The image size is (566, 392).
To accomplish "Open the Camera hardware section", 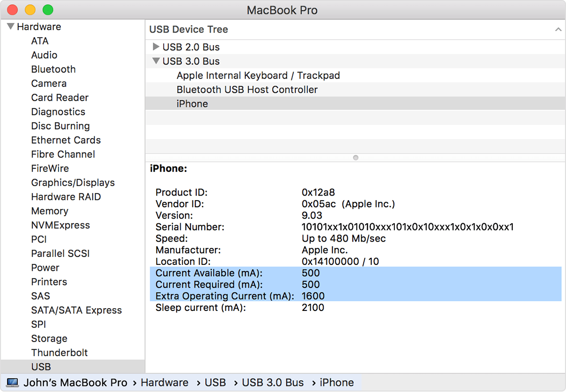I will coord(49,83).
